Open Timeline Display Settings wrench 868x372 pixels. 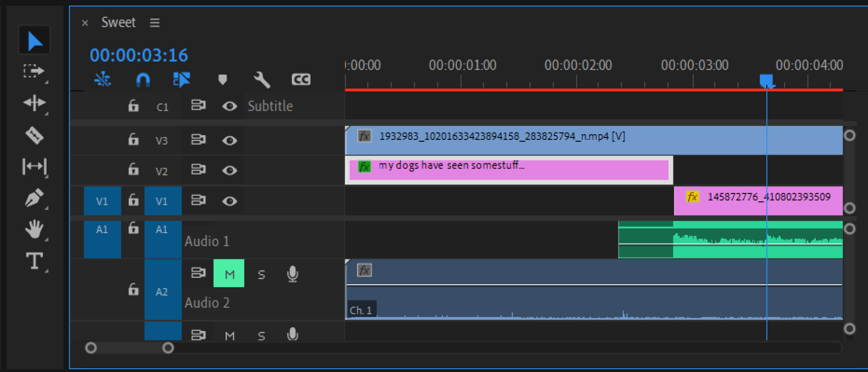tap(262, 80)
